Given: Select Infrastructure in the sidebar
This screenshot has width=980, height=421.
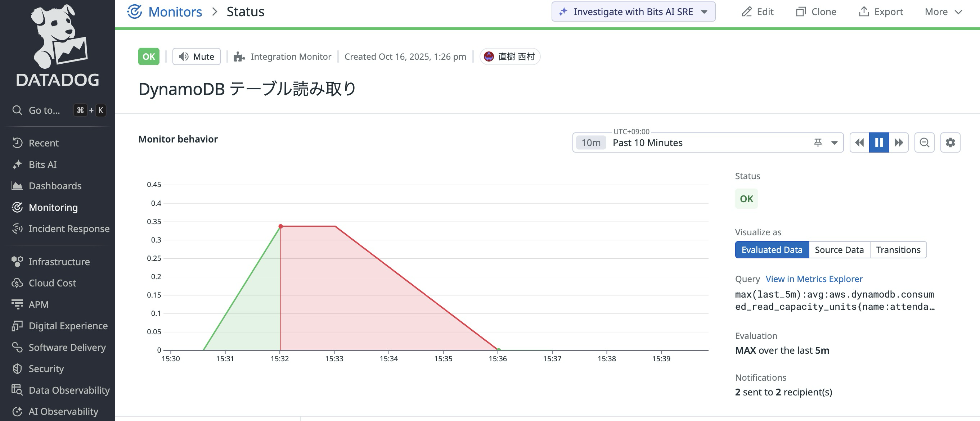Looking at the screenshot, I should click(59, 261).
